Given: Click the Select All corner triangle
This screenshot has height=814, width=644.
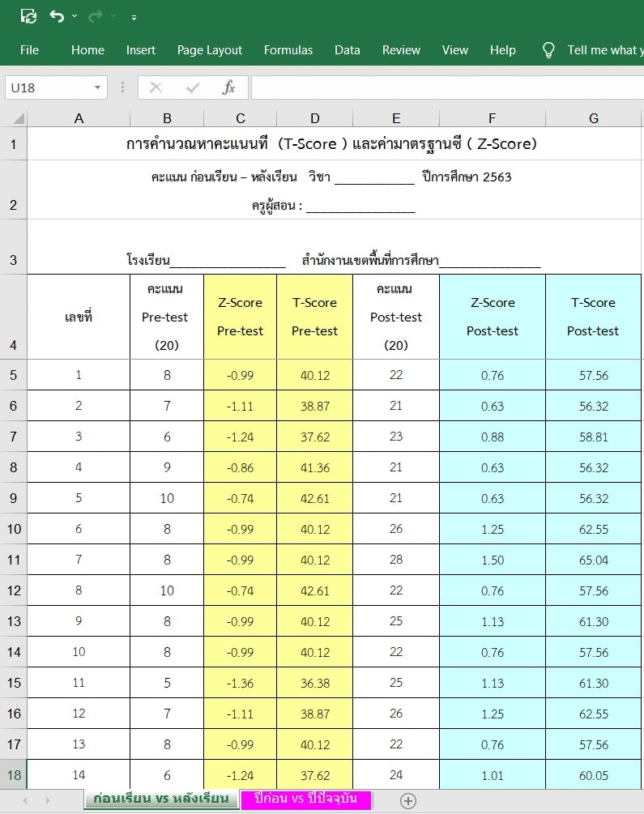Looking at the screenshot, I should coord(18,119).
